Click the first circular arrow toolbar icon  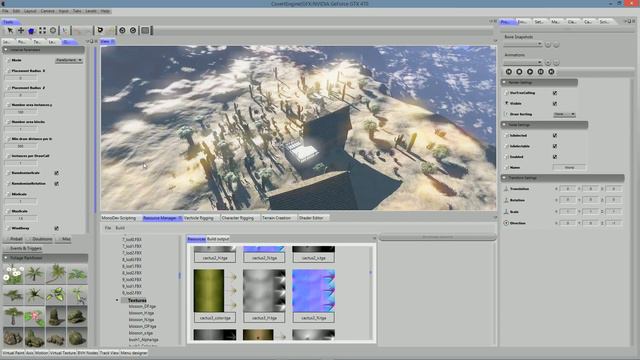pyautogui.click(x=122, y=31)
